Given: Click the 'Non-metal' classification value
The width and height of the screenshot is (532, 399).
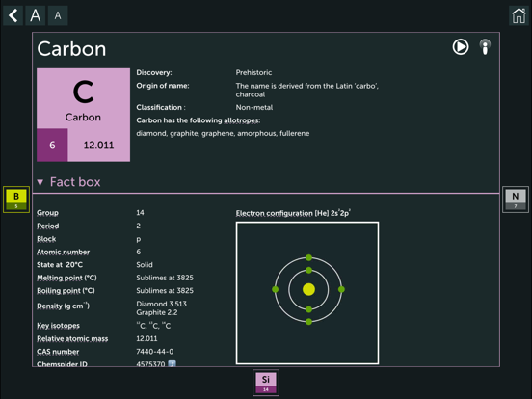Looking at the screenshot, I should (x=254, y=108).
